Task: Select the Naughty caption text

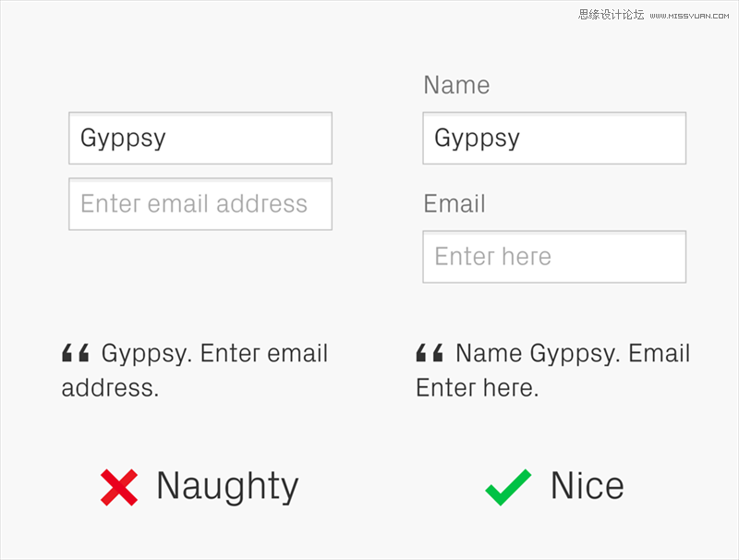Action: coord(227,487)
